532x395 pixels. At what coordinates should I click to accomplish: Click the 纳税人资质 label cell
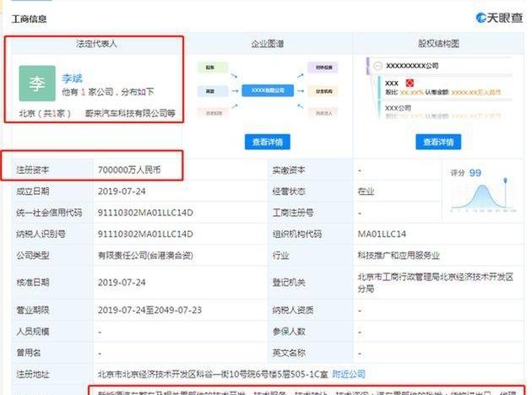(311, 311)
